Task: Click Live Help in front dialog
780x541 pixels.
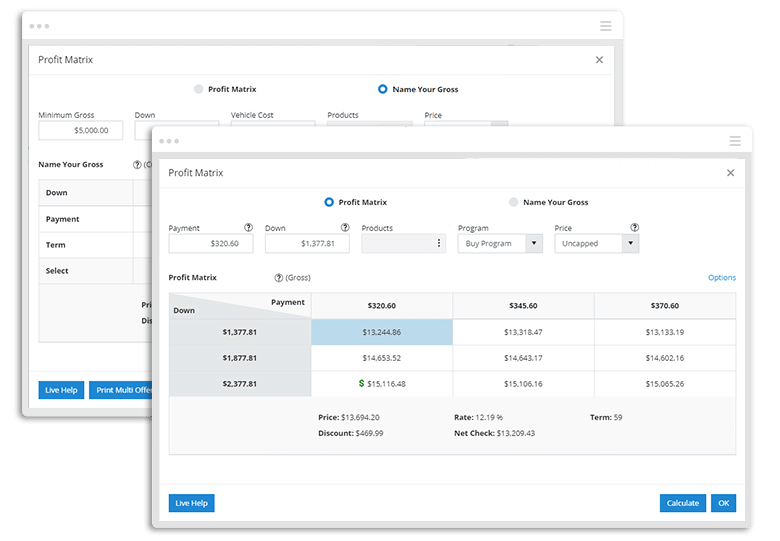Action: (x=191, y=503)
